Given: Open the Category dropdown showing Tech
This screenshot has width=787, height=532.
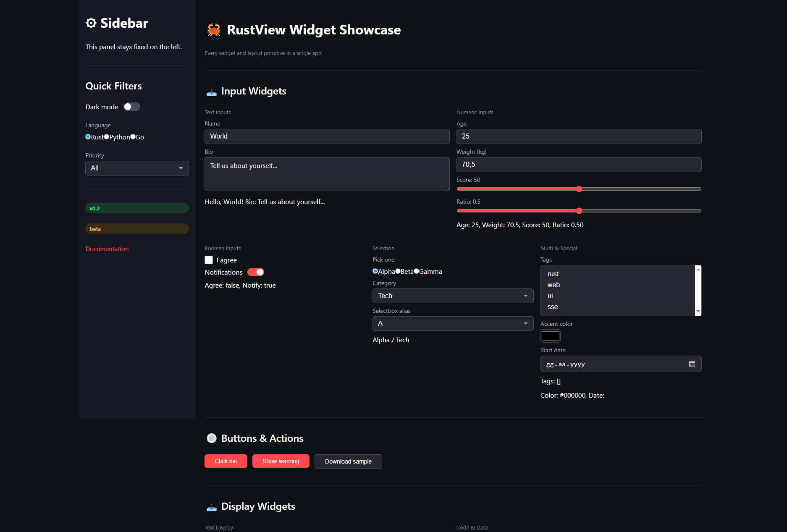Looking at the screenshot, I should (x=453, y=296).
